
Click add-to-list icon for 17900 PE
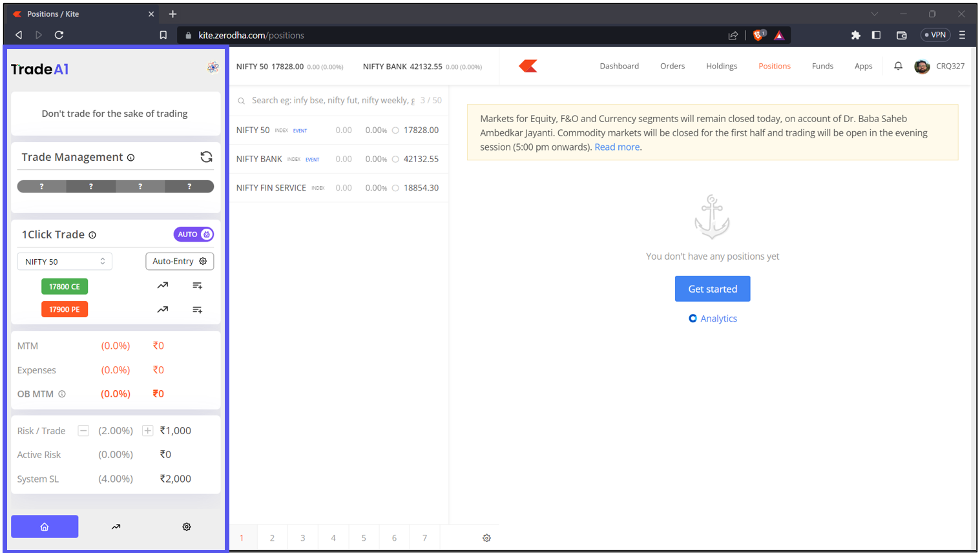[x=197, y=309]
